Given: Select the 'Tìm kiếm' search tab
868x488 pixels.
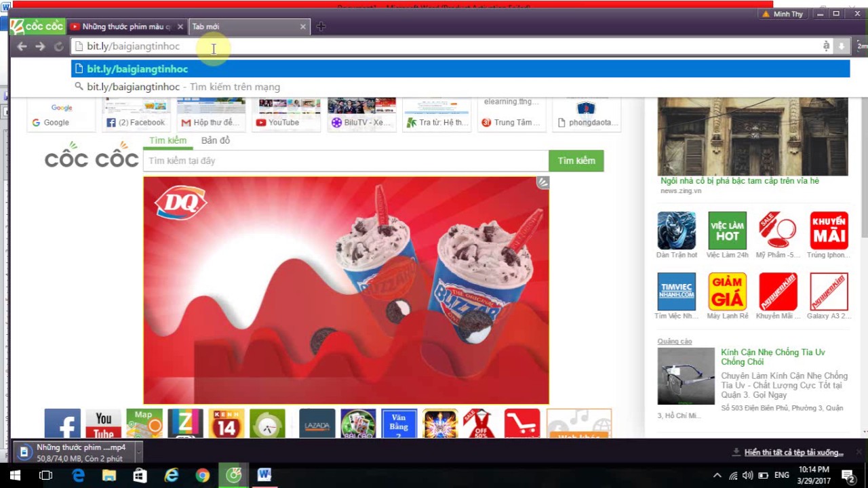Looking at the screenshot, I should point(167,140).
